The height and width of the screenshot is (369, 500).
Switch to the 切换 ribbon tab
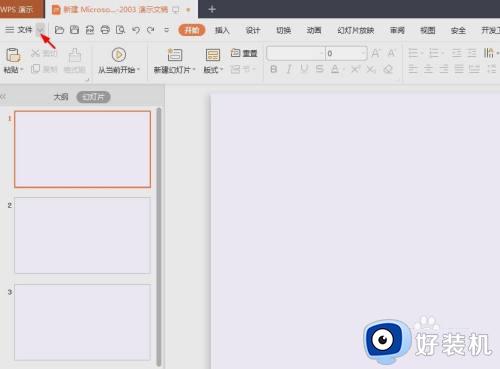point(284,30)
